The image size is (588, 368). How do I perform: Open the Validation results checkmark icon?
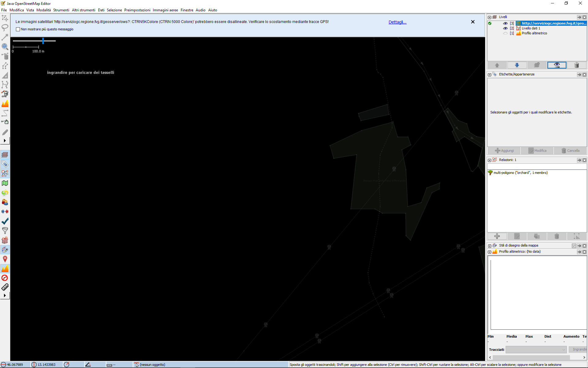pyautogui.click(x=5, y=221)
